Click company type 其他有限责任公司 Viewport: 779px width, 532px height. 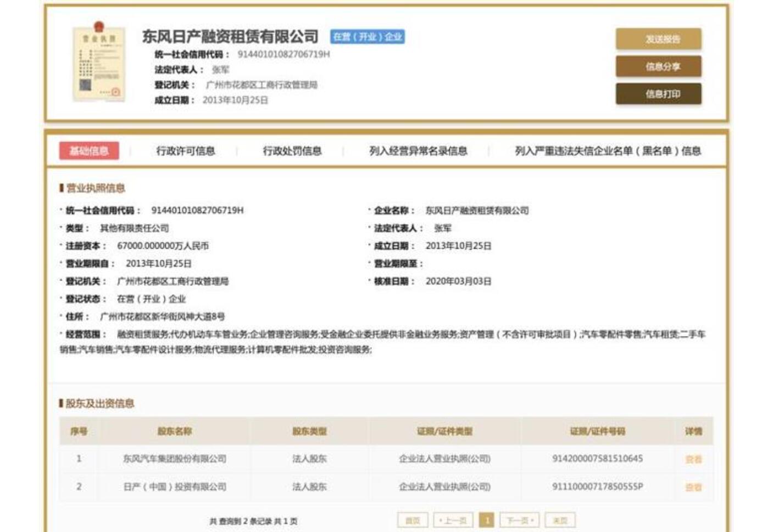tap(134, 228)
